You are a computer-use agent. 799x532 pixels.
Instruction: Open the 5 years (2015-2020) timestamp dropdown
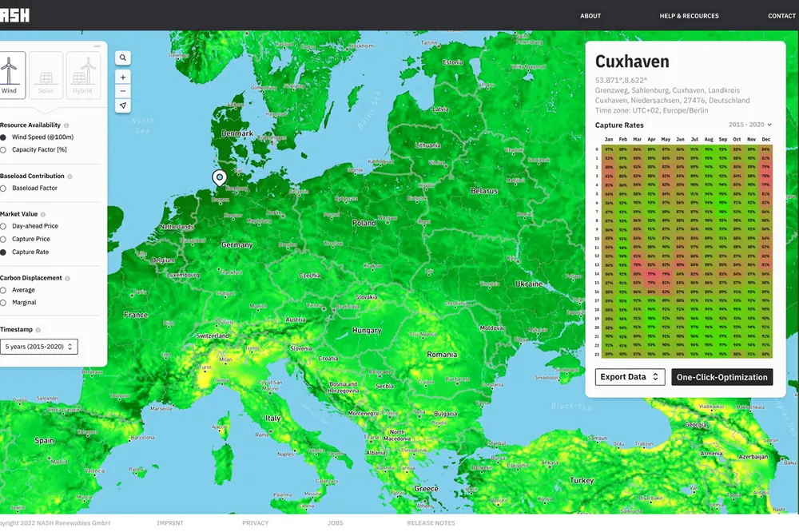[x=38, y=347]
